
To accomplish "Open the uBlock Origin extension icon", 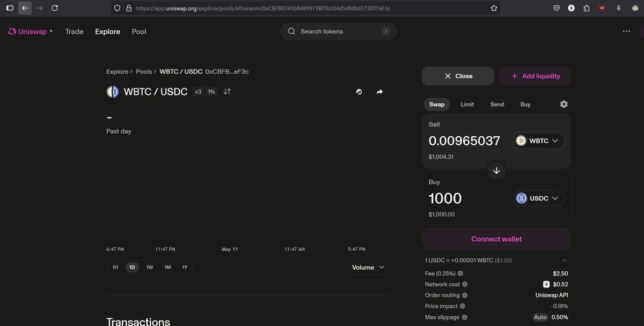I will pyautogui.click(x=602, y=8).
